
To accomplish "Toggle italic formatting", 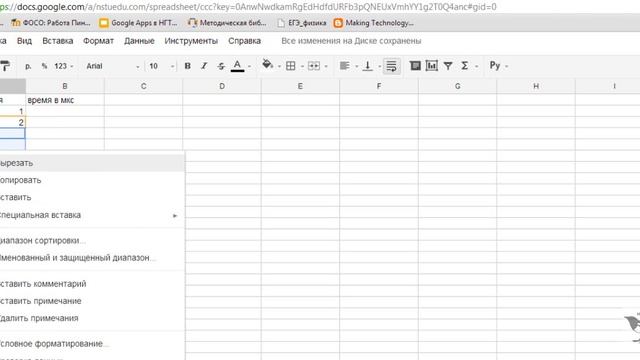I will point(204,66).
